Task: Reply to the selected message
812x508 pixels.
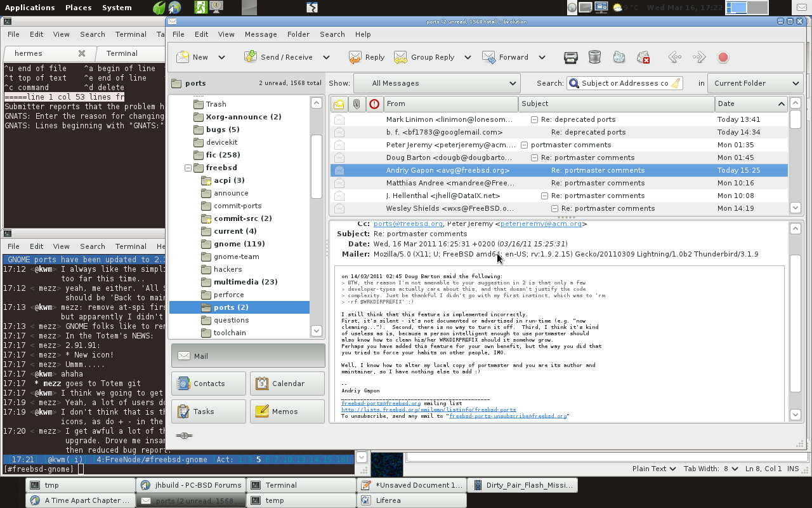Action: (x=367, y=57)
